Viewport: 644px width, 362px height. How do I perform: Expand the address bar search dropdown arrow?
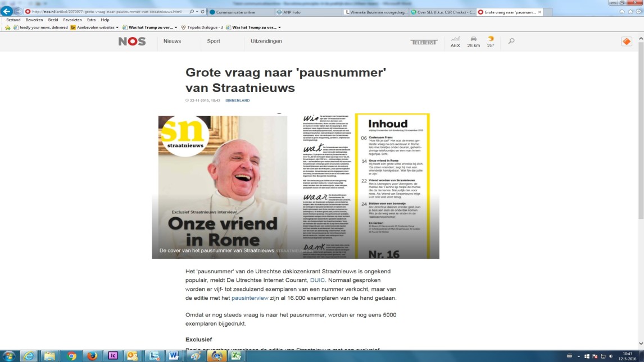coord(197,12)
